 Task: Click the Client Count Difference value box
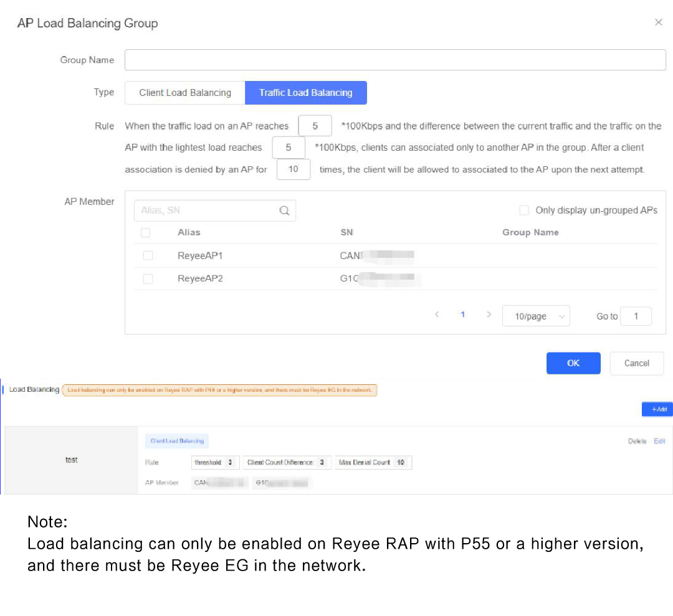(287, 462)
